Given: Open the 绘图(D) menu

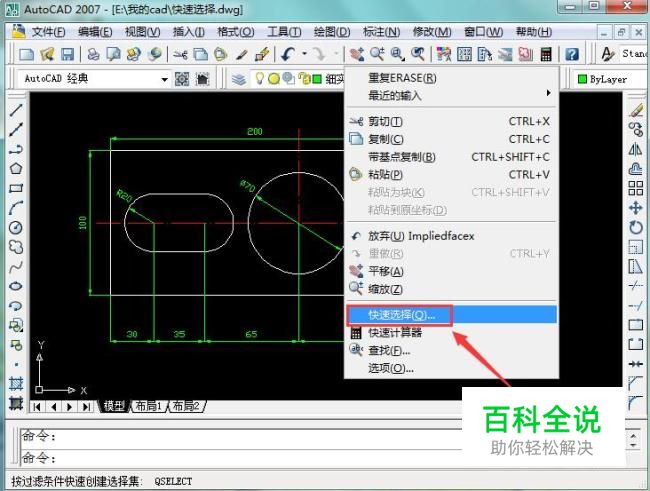Looking at the screenshot, I should click(332, 32).
